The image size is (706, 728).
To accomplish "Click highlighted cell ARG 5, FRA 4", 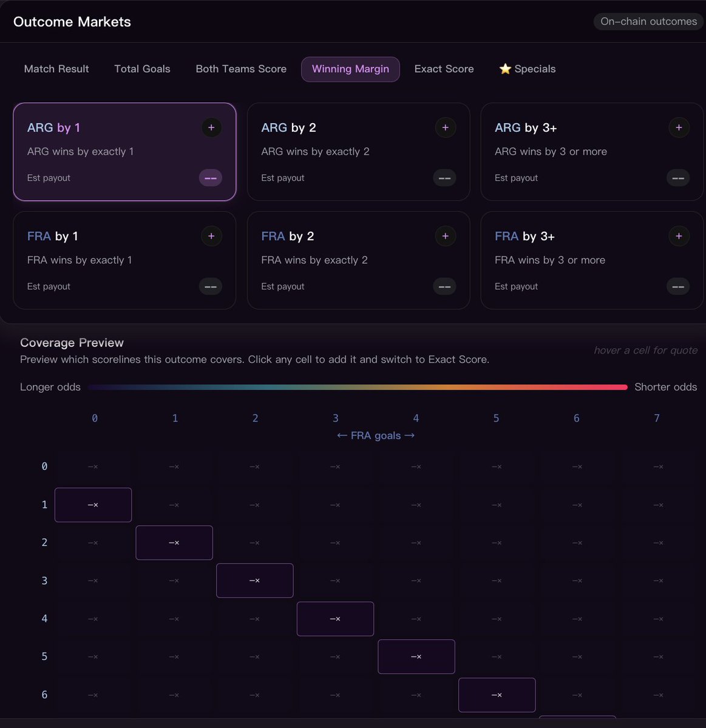I will click(416, 656).
